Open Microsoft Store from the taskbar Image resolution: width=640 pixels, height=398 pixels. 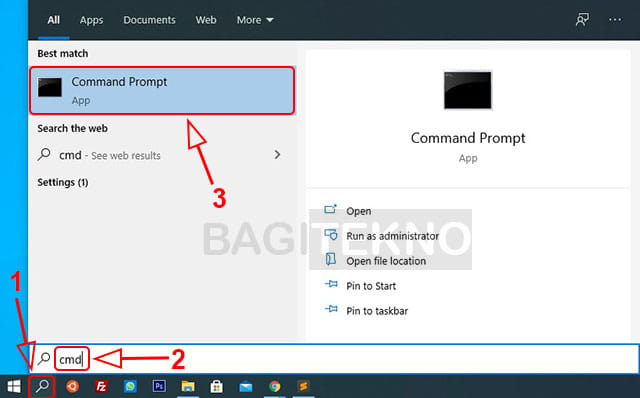click(x=217, y=386)
